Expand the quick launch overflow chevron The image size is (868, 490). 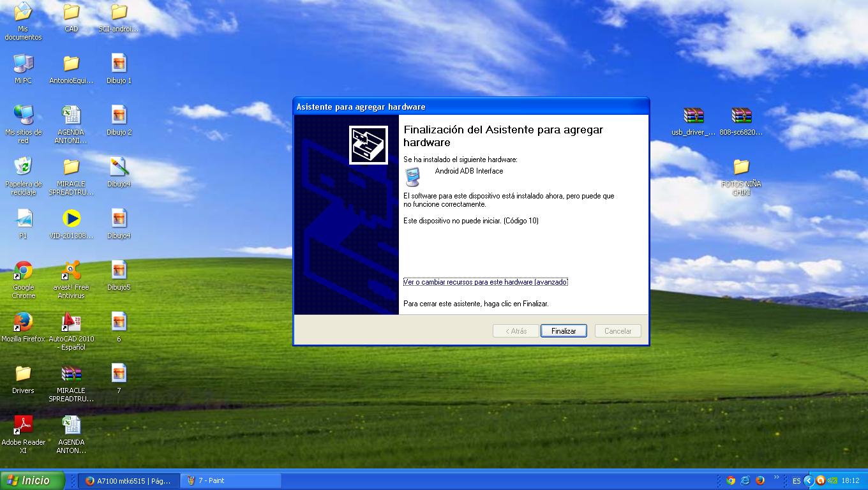(x=777, y=477)
